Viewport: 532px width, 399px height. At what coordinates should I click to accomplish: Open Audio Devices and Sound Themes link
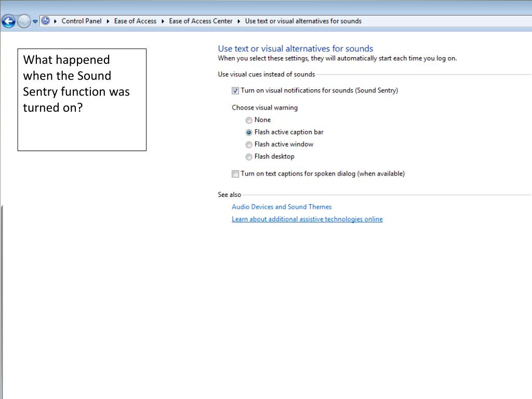click(x=282, y=207)
